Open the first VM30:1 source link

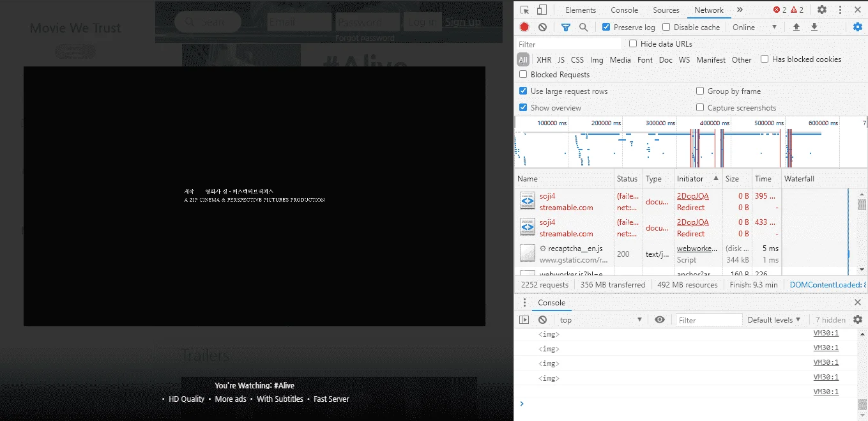826,333
